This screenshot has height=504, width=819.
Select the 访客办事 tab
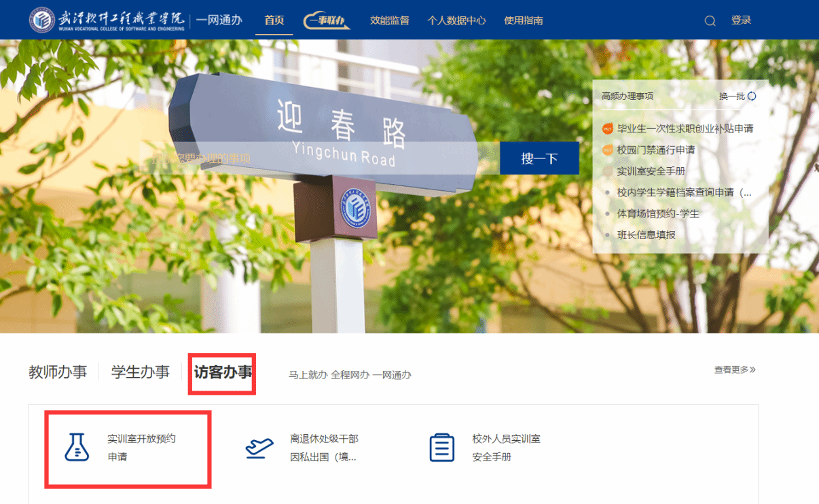[223, 372]
